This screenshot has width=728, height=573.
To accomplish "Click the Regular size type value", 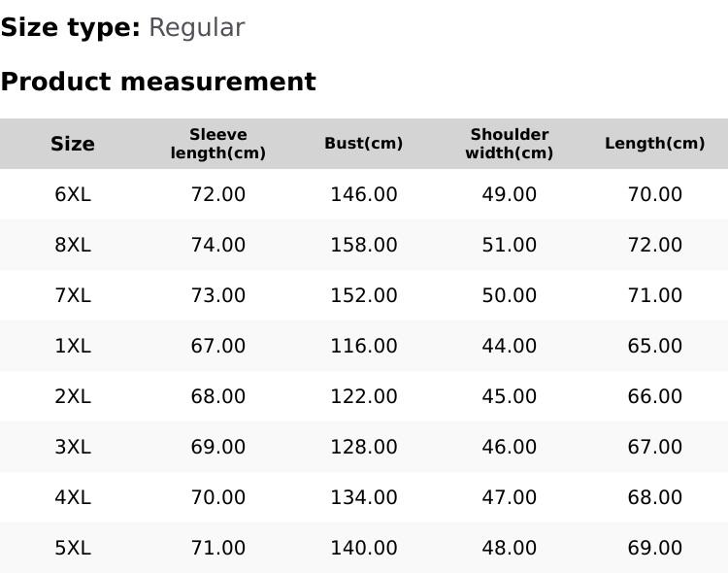I will tap(196, 28).
